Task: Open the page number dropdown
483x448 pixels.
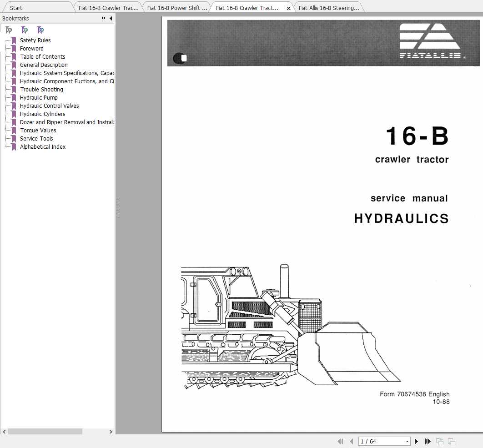Action: (x=407, y=441)
